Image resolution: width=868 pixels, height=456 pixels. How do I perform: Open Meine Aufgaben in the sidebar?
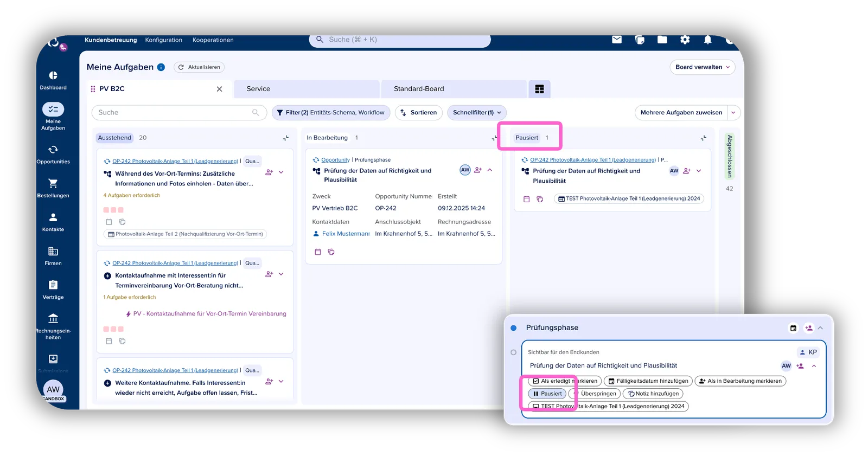click(x=53, y=117)
